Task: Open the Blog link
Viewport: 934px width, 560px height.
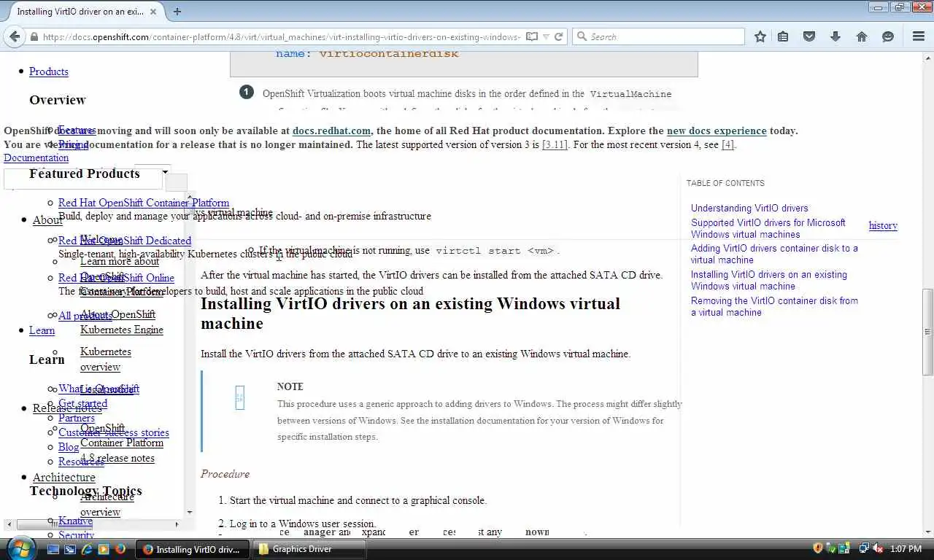Action: (x=69, y=447)
